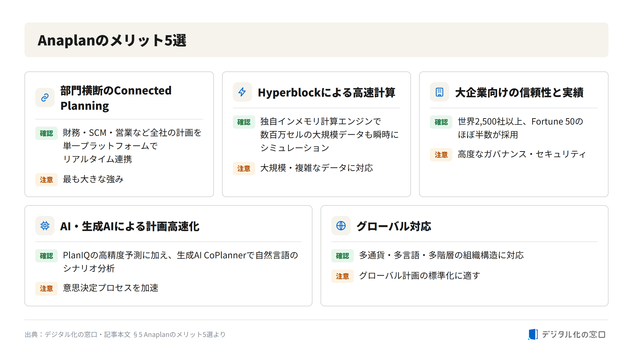Viewport: 633px width, 364px height.
Task: Click the 注意 badge next to グローバル計画の標準化に適す
Action: pos(342,276)
